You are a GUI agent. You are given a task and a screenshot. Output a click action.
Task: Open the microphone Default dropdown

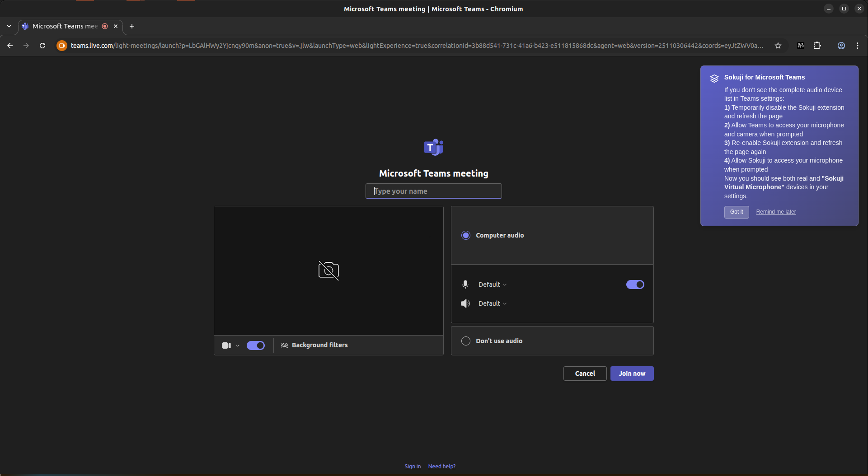[493, 285]
